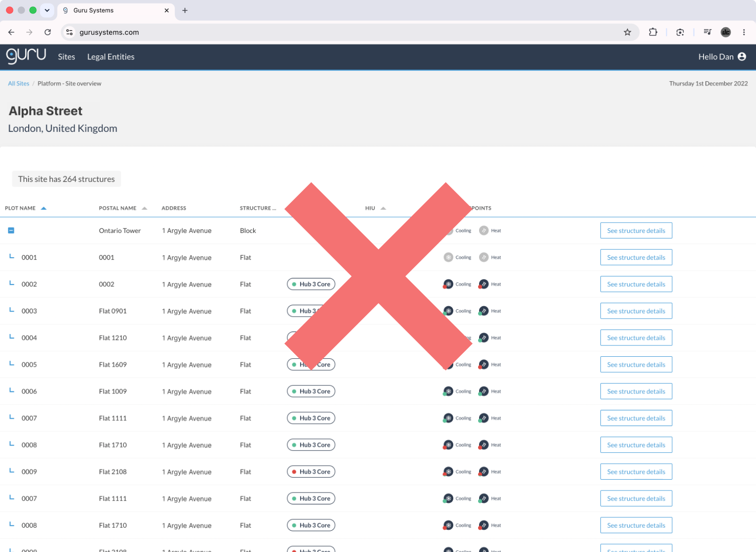
Task: Open the browser profile avatar
Action: (726, 32)
